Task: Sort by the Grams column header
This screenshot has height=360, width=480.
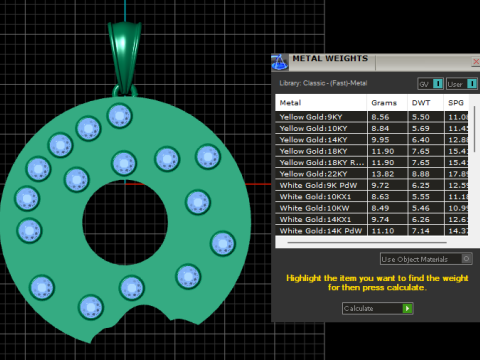Action: click(387, 103)
